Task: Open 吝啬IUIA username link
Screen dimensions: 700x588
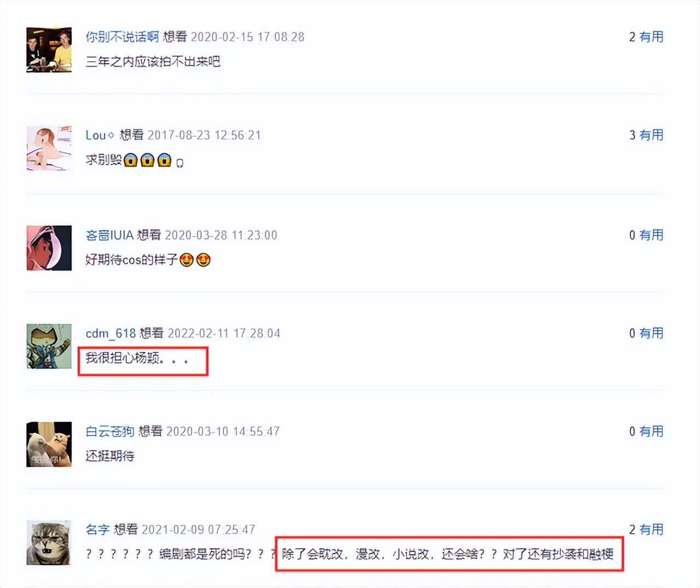Action: (x=109, y=235)
